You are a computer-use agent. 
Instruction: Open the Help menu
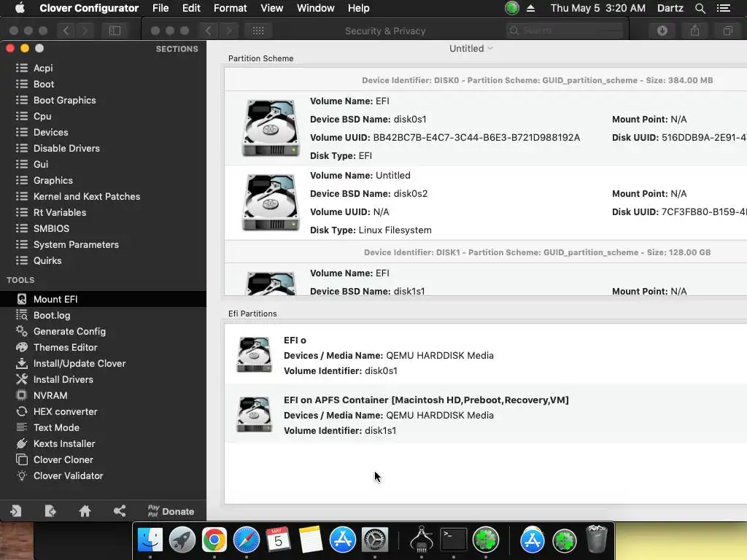pos(358,8)
